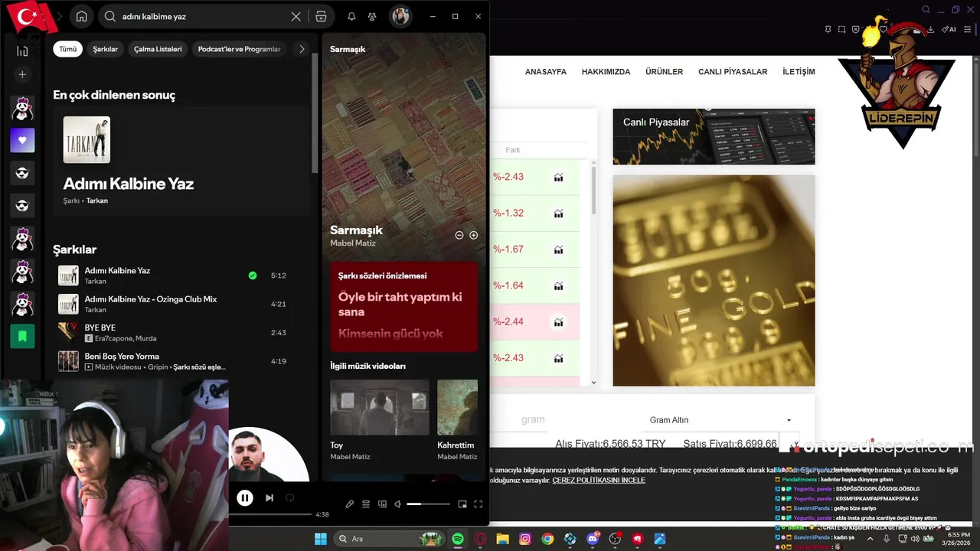Open the chart icon in the %-1.32 row

[x=558, y=214]
